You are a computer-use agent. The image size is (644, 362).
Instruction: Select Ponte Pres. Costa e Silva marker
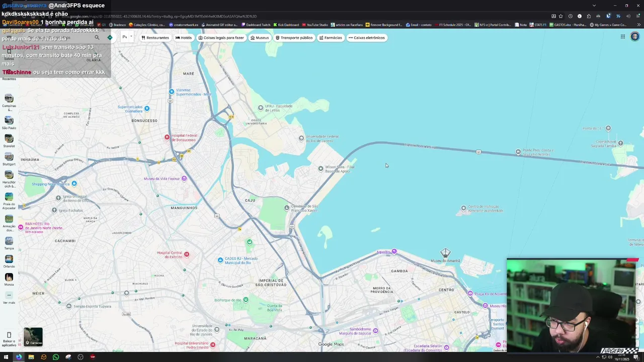(518, 152)
